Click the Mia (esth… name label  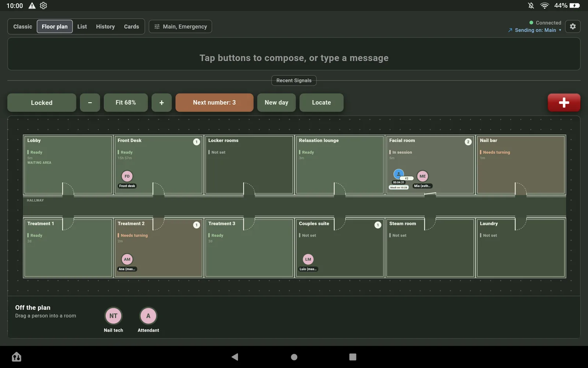(423, 186)
